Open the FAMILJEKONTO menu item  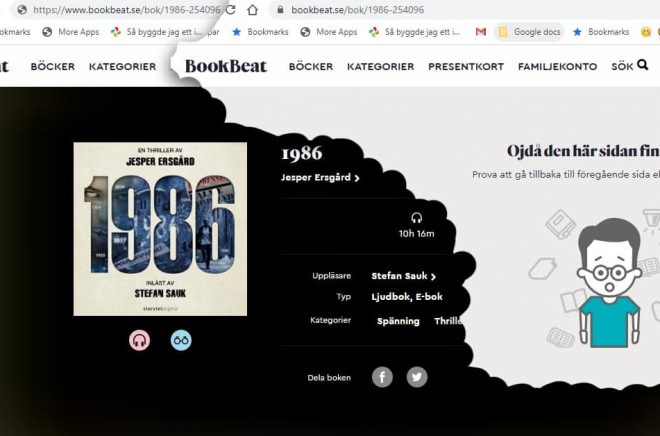point(557,66)
